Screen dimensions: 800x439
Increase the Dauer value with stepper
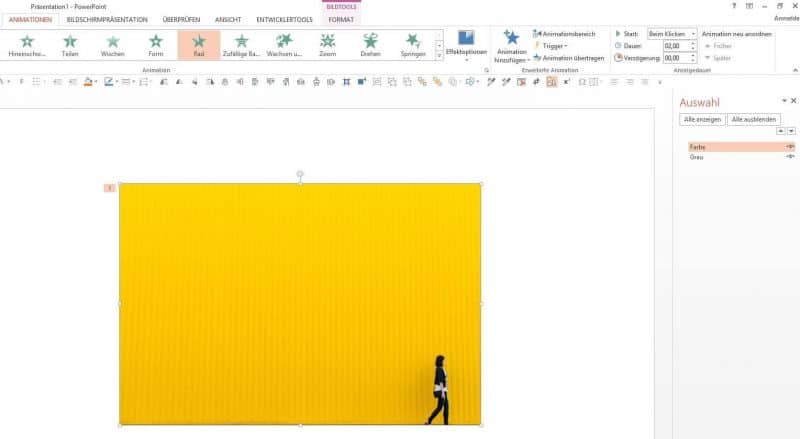(x=693, y=43)
